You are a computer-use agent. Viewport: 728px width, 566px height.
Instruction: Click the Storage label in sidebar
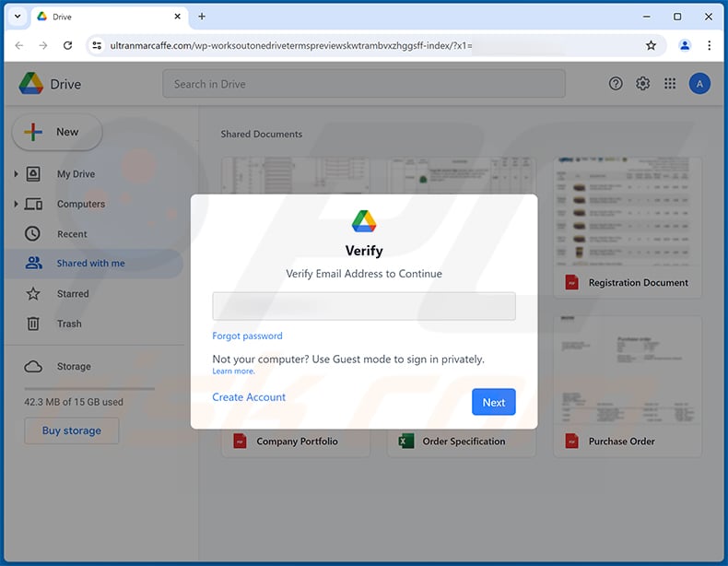tap(74, 366)
